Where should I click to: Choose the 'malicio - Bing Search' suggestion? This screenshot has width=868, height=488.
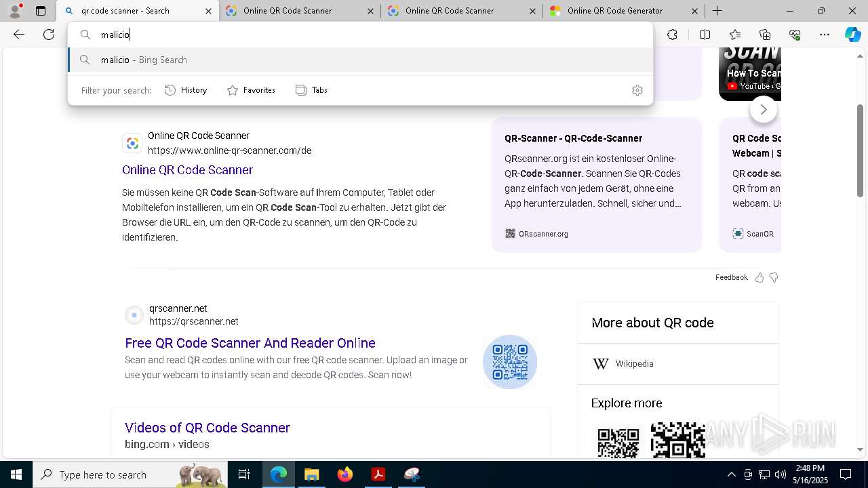pyautogui.click(x=360, y=60)
